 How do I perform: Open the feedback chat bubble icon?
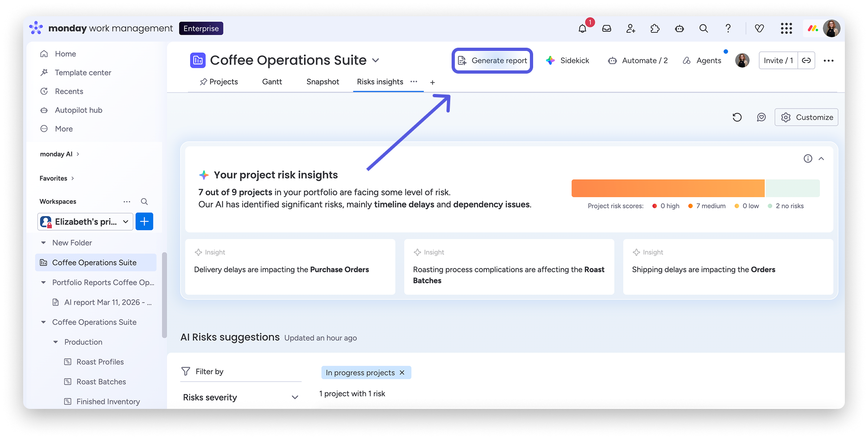[761, 118]
